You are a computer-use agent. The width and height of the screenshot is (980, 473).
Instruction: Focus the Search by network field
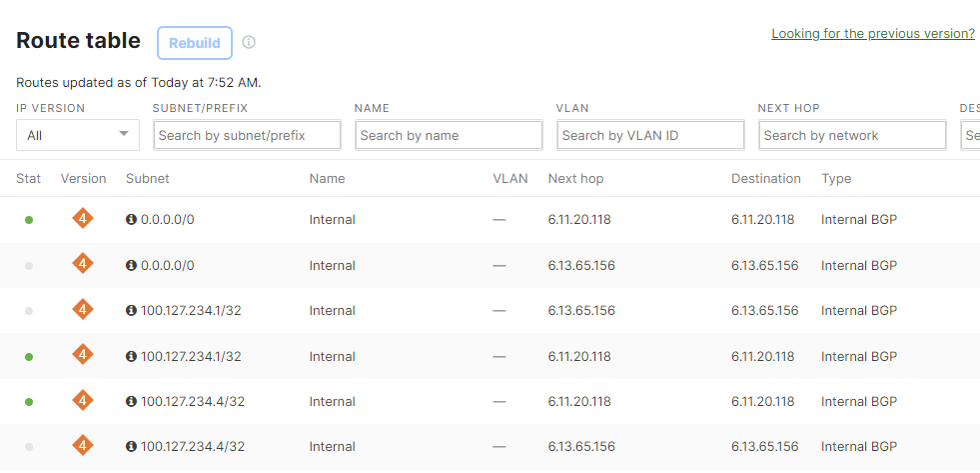point(852,135)
